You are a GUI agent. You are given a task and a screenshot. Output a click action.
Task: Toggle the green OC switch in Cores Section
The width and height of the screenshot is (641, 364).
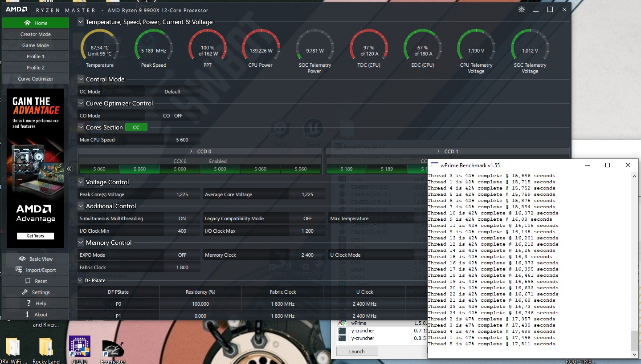[x=136, y=127]
